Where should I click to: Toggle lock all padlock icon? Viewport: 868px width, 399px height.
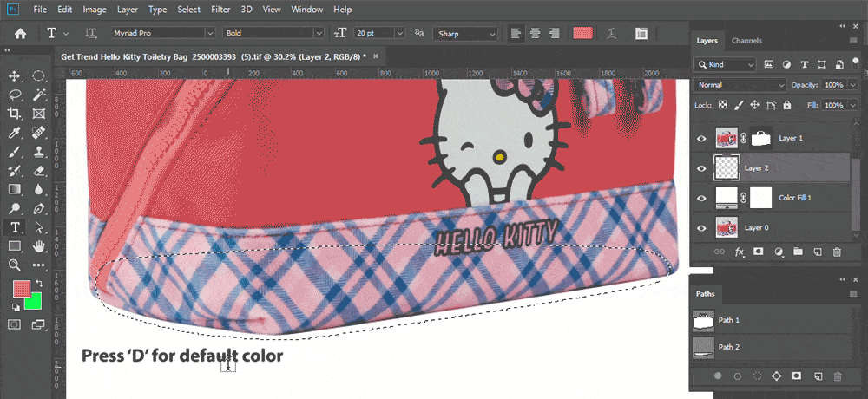(x=788, y=105)
